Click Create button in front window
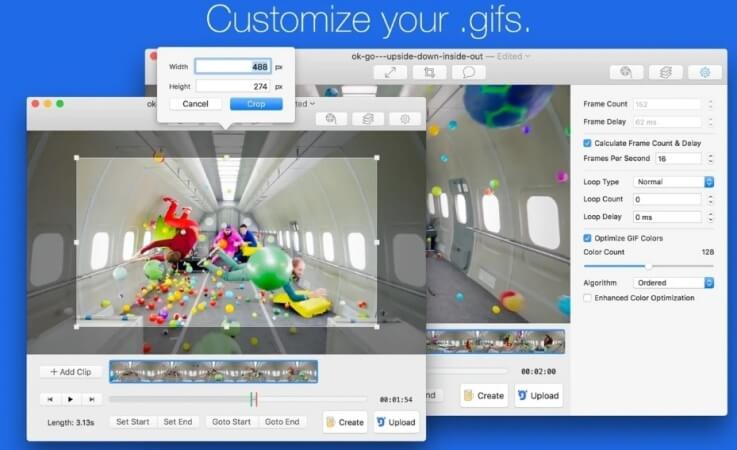737x450 pixels. (345, 422)
